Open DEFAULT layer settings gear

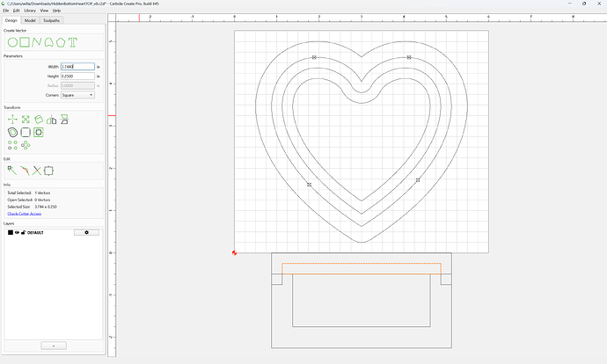(x=86, y=232)
